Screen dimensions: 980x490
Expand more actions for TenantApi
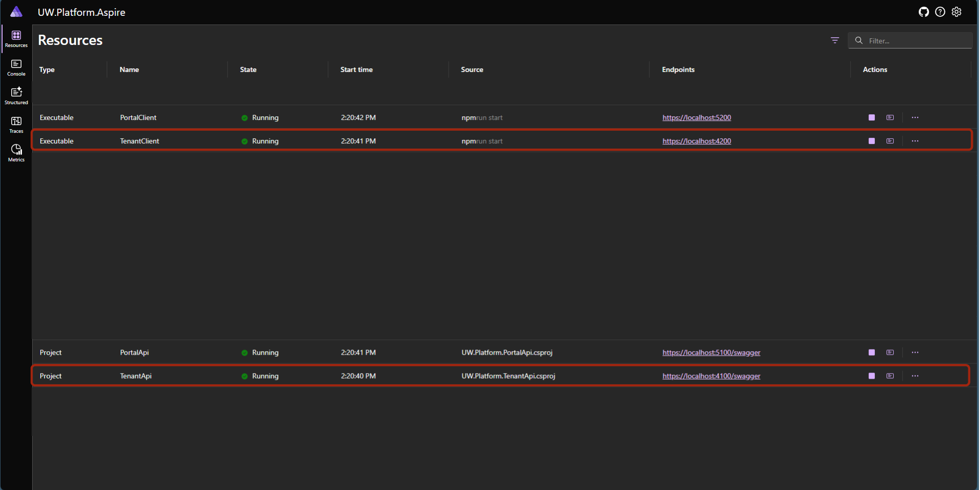coord(915,376)
